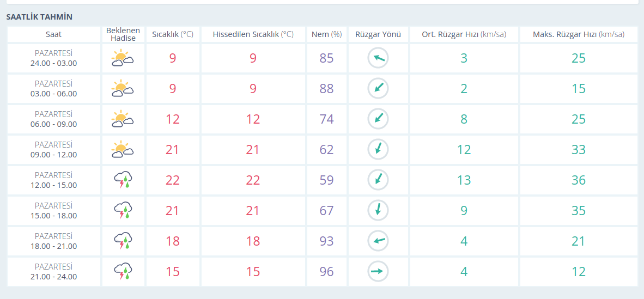Click the Nem (%) column header
Viewport: 644px width, 299px height.
tap(326, 34)
